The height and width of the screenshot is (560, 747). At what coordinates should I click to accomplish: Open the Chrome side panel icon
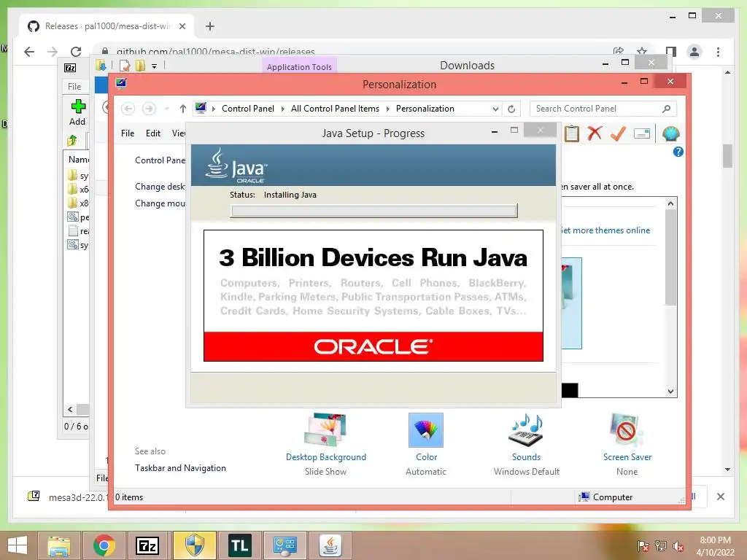pyautogui.click(x=671, y=52)
